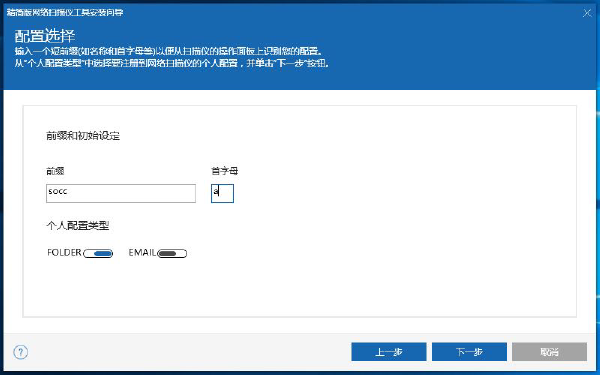Click the EMAIL label text
Image resolution: width=600 pixels, height=375 pixels.
[142, 253]
